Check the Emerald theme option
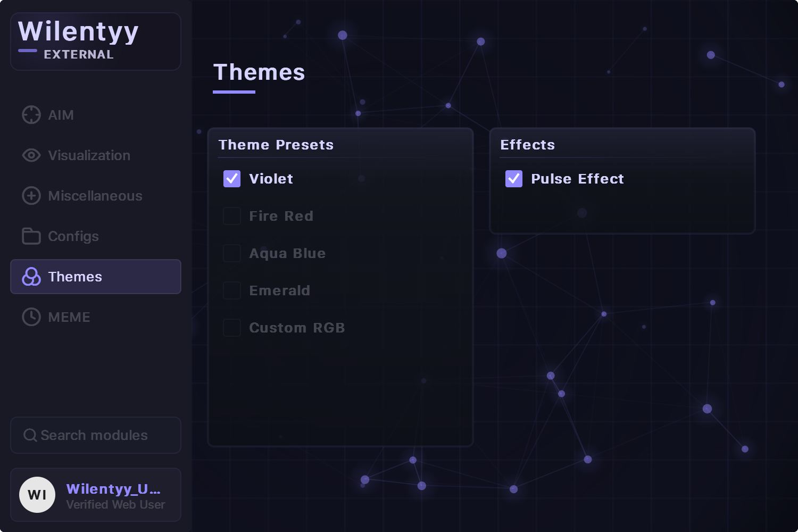Viewport: 798px width, 532px height. point(232,290)
